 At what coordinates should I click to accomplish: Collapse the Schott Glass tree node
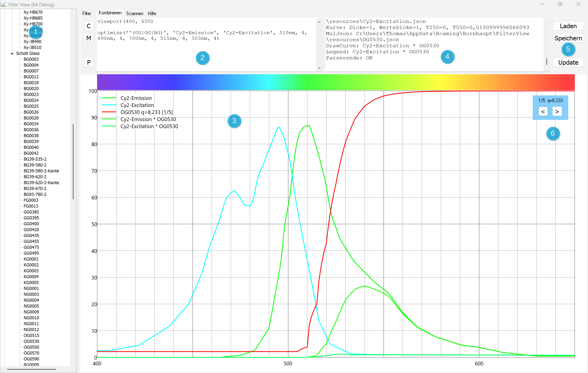click(12, 53)
